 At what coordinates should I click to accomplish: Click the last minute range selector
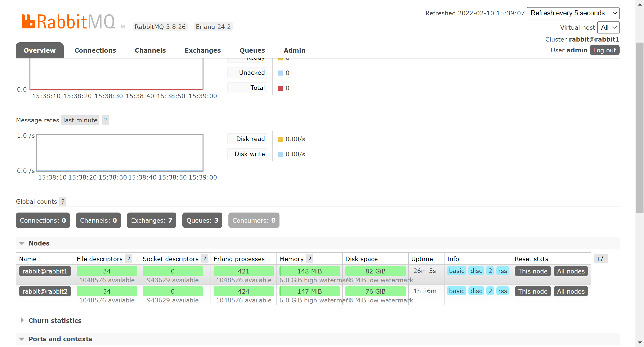[80, 120]
